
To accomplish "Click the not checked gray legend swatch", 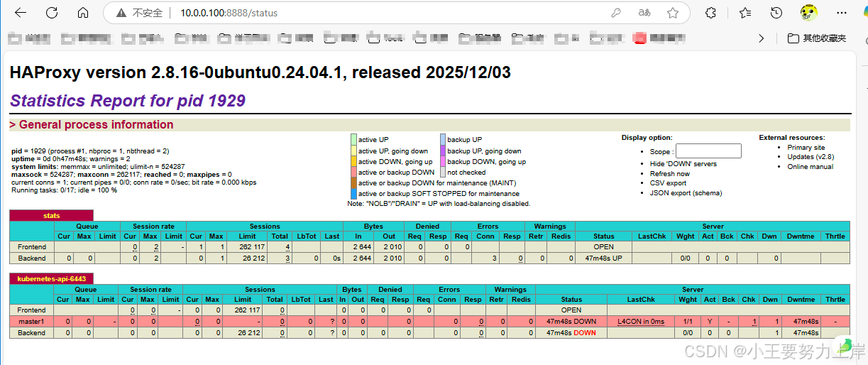I will point(442,172).
